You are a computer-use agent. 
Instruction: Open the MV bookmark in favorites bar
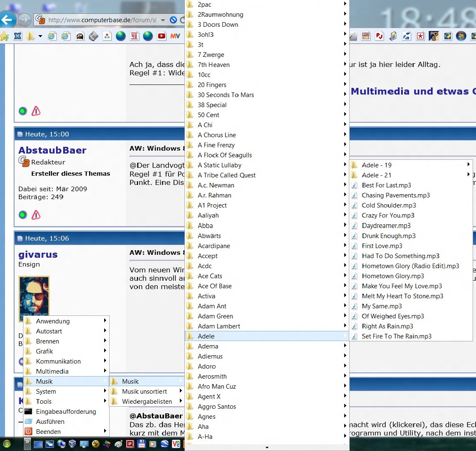[175, 36]
